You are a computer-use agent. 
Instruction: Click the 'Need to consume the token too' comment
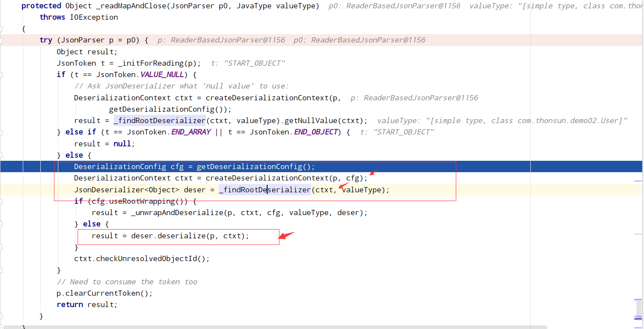click(127, 282)
